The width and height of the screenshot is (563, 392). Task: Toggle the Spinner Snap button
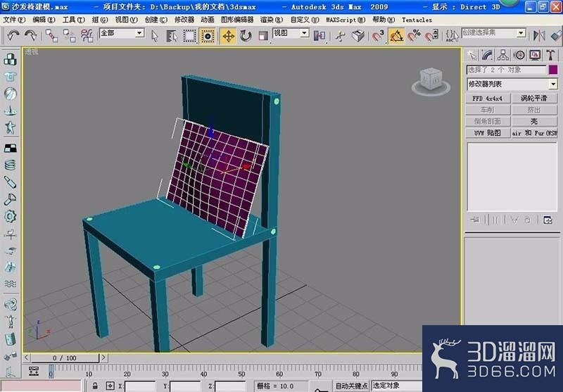[x=431, y=36]
